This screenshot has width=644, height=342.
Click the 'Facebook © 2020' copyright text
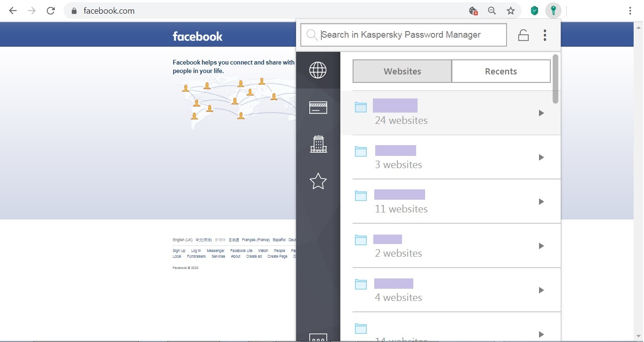pos(185,268)
